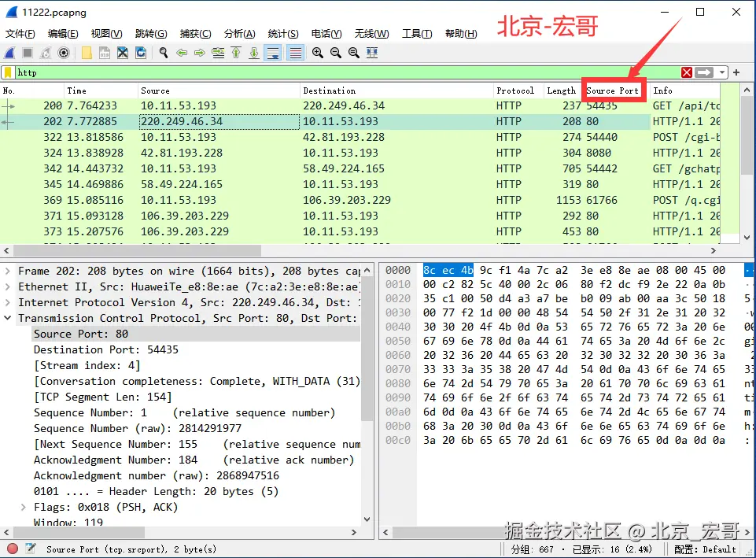Open recent display filter dropdown
The image size is (756, 558).
tap(721, 72)
